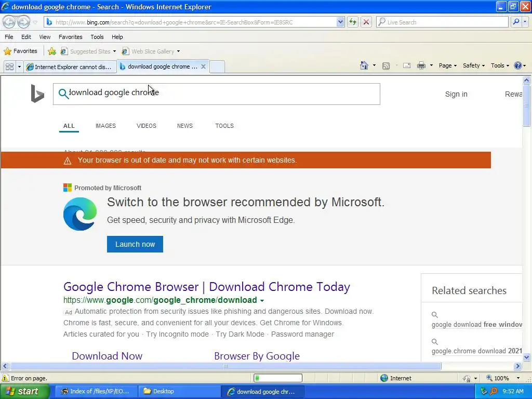
Task: Open Google Chrome Browser Download Chrome Today link
Action: tap(207, 287)
